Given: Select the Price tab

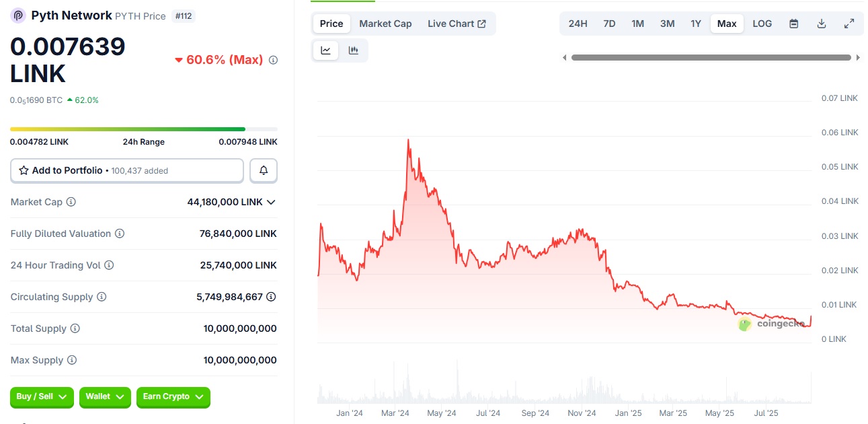Looking at the screenshot, I should tap(331, 24).
